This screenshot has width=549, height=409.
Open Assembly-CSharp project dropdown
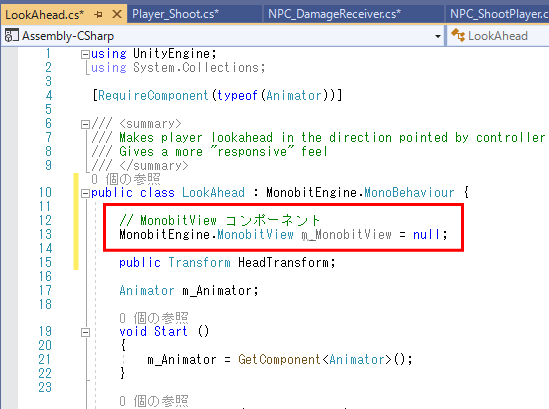438,36
